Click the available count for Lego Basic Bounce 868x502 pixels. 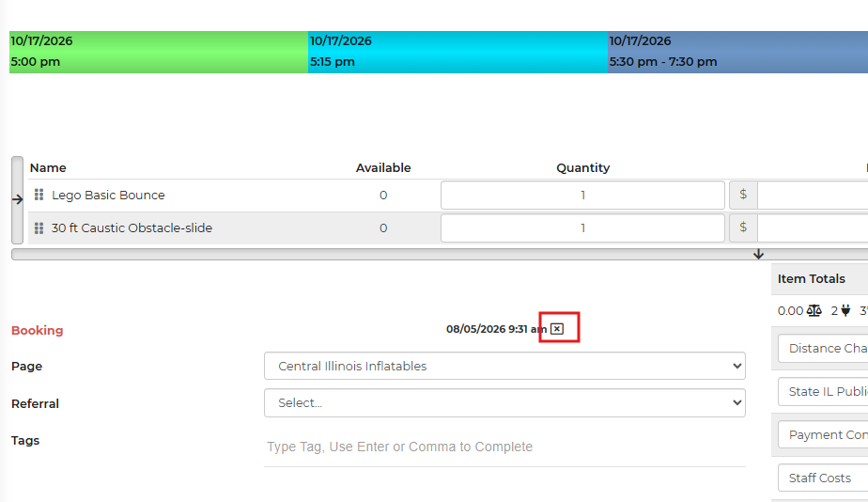tap(383, 195)
